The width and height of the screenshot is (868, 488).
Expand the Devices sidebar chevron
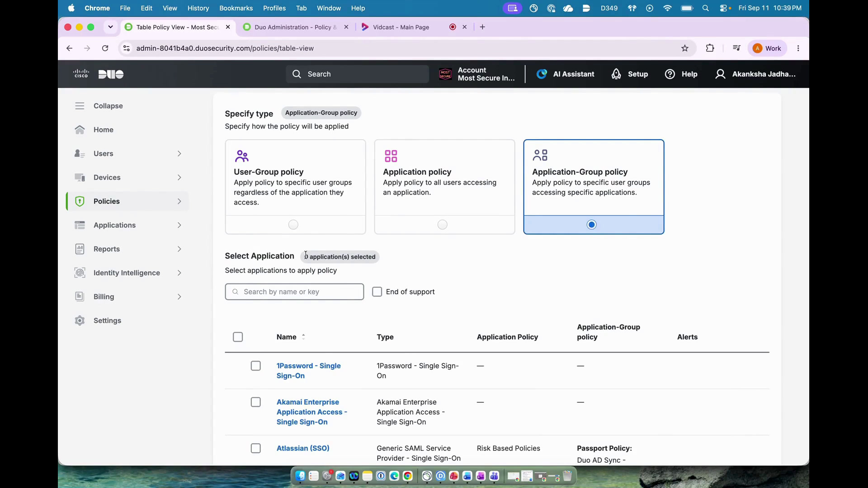tap(179, 178)
